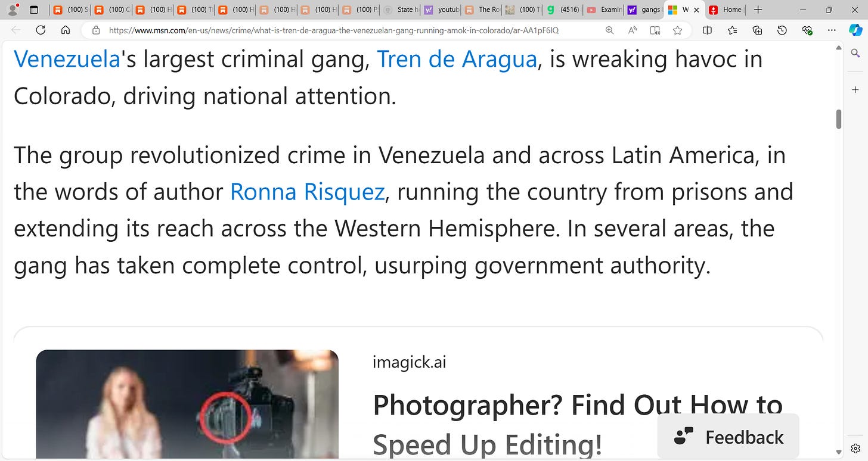Open browser History icon
Image resolution: width=868 pixels, height=461 pixels.
pos(782,30)
